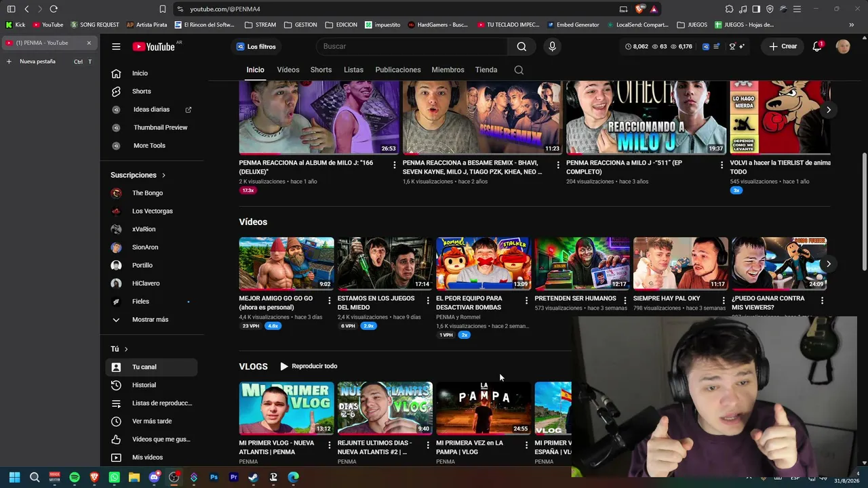This screenshot has height=488, width=868.
Task: Show more bookmarks with the overflow chevron
Action: pos(851,25)
